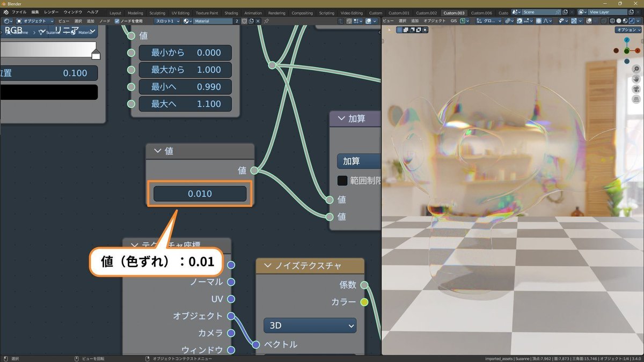Click the material name field 'Material'
The image size is (644, 362).
tap(214, 21)
